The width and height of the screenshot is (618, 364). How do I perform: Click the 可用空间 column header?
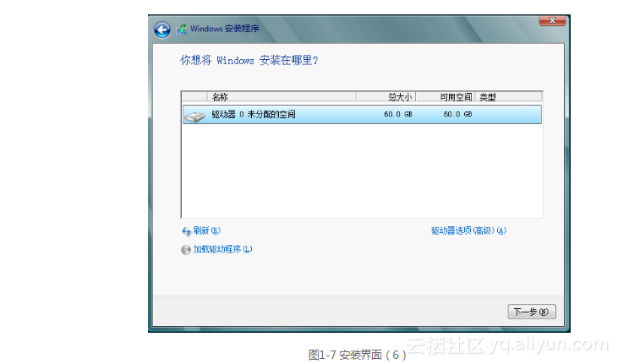tap(446, 97)
